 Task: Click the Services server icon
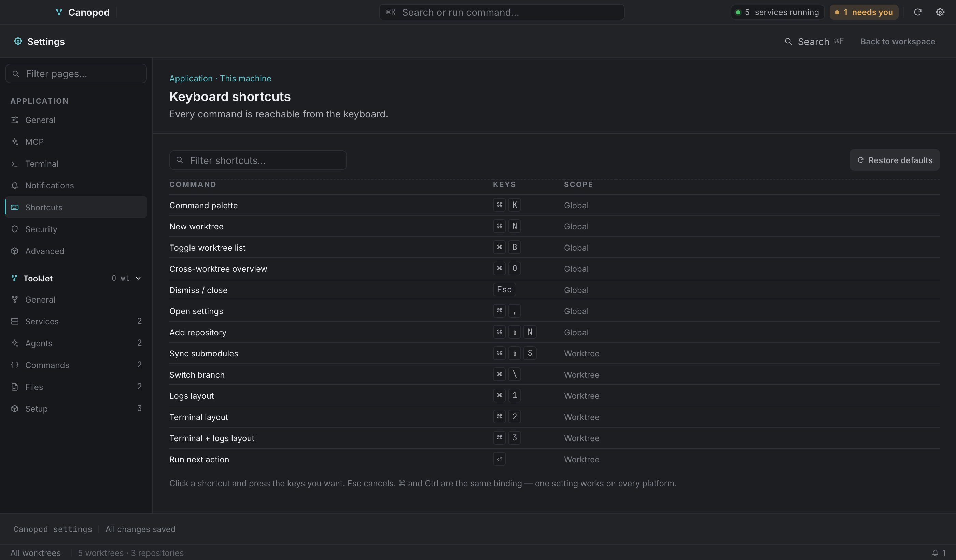(x=15, y=321)
